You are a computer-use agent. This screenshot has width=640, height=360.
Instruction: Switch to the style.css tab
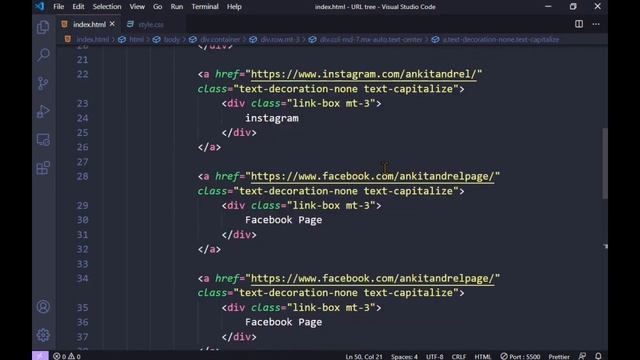[151, 24]
